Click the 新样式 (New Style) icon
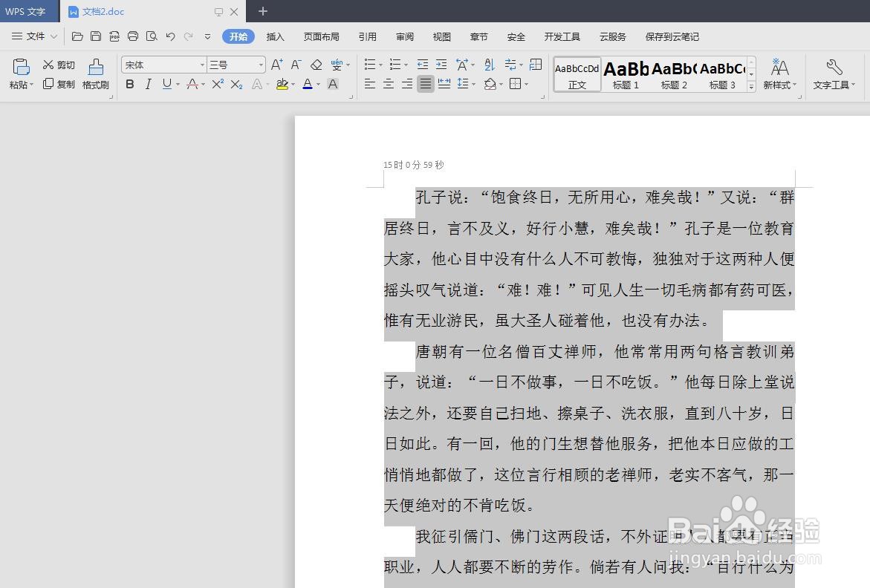This screenshot has width=870, height=588. tap(780, 73)
